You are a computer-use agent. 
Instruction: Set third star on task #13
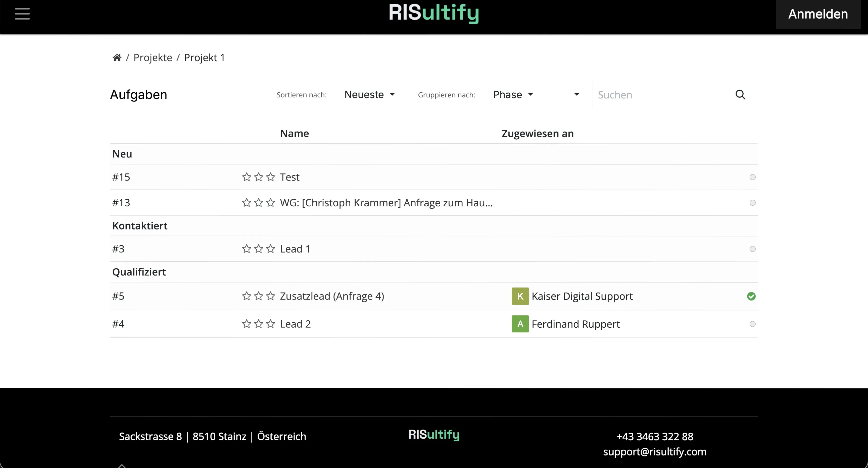(271, 203)
